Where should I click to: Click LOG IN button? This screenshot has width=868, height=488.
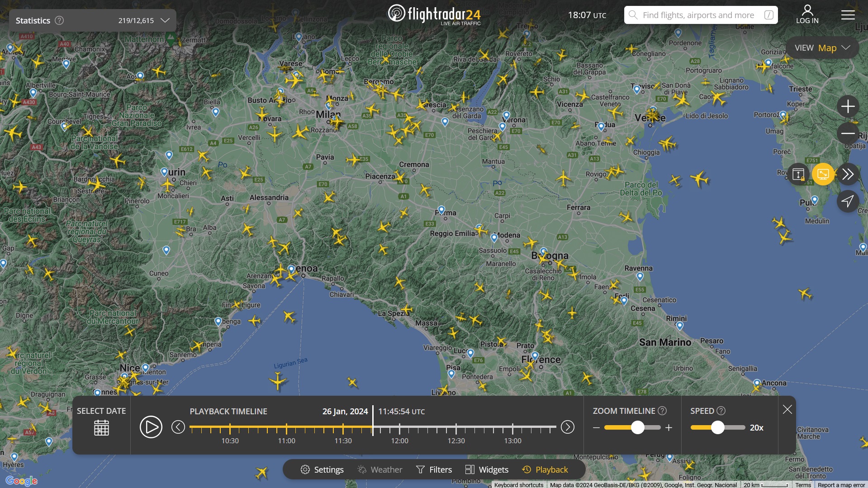[x=807, y=15]
